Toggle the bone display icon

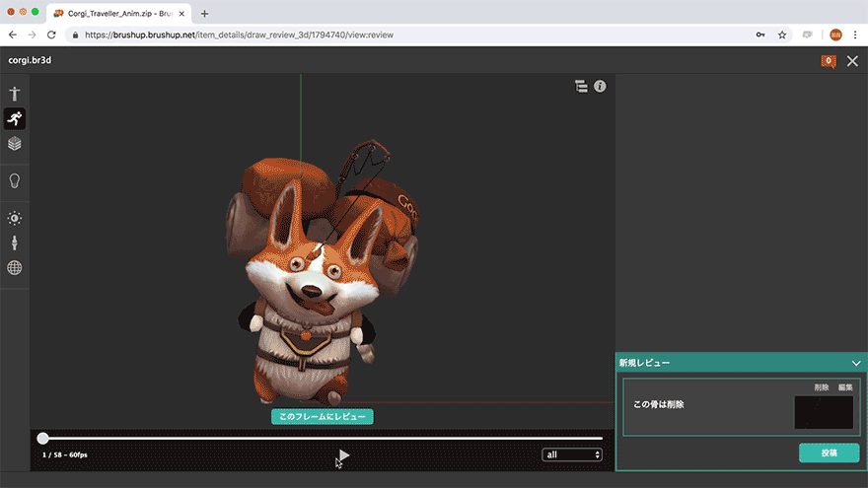coord(15,243)
